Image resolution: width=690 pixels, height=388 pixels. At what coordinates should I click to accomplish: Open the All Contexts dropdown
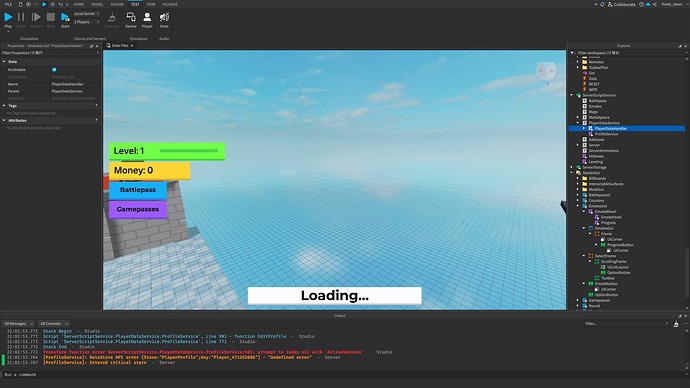[x=54, y=323]
